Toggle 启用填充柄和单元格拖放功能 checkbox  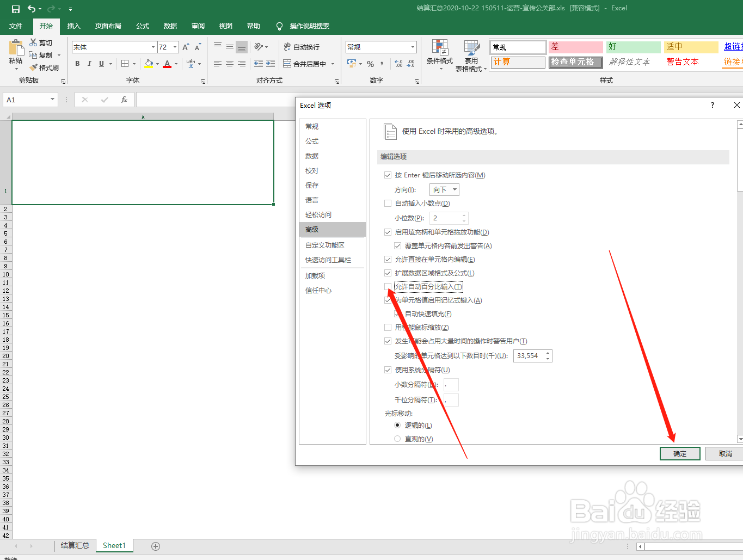pos(388,232)
